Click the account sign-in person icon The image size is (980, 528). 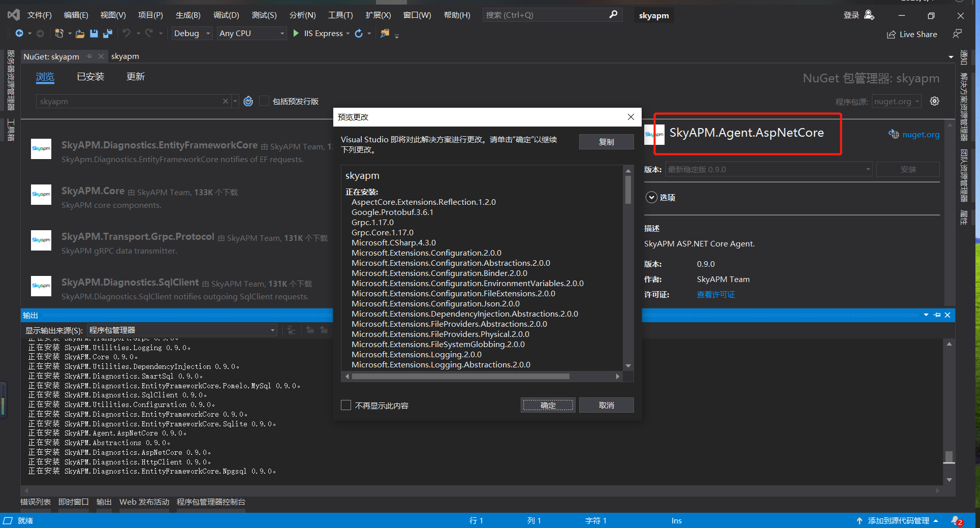(869, 15)
